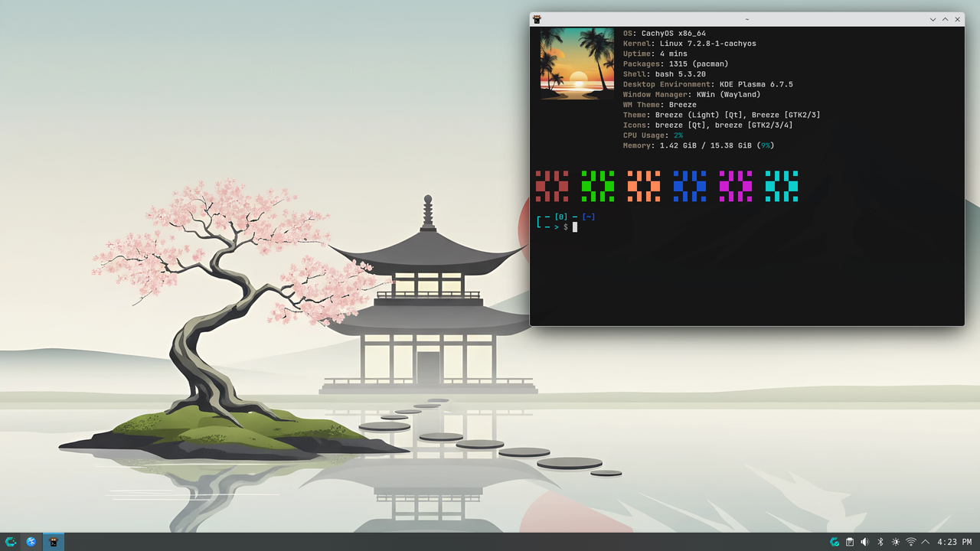Click the green color block in the terminal
Viewport: 980px width, 551px height.
[x=598, y=186]
